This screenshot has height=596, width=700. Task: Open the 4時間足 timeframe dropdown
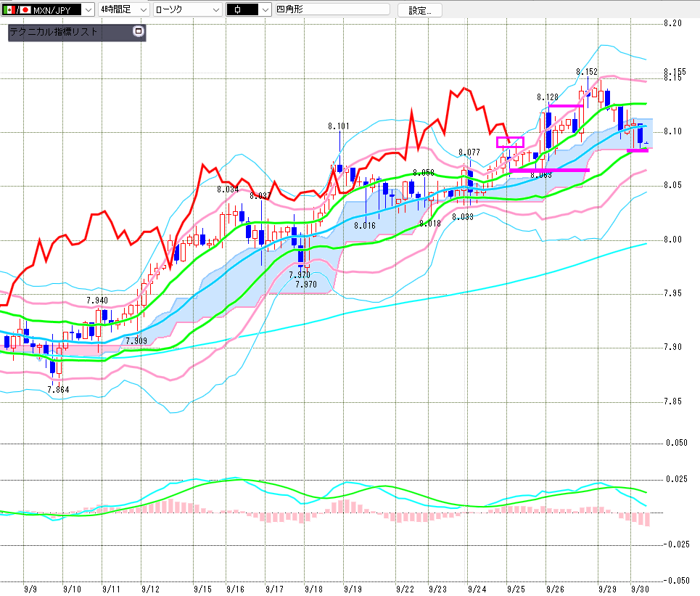142,10
